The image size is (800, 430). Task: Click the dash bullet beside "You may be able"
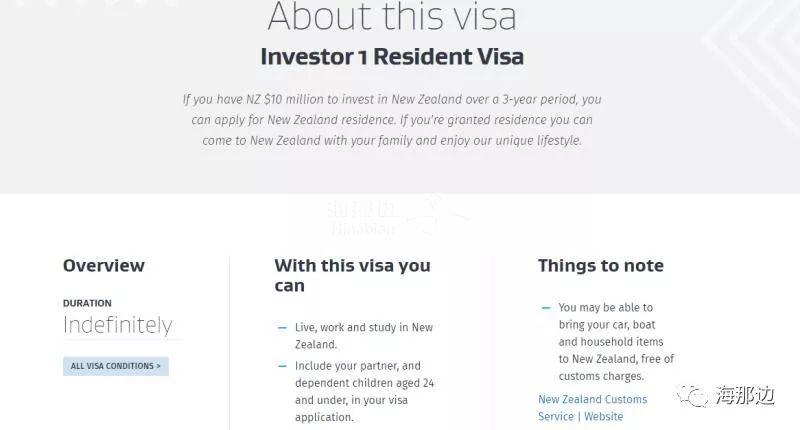pos(545,308)
